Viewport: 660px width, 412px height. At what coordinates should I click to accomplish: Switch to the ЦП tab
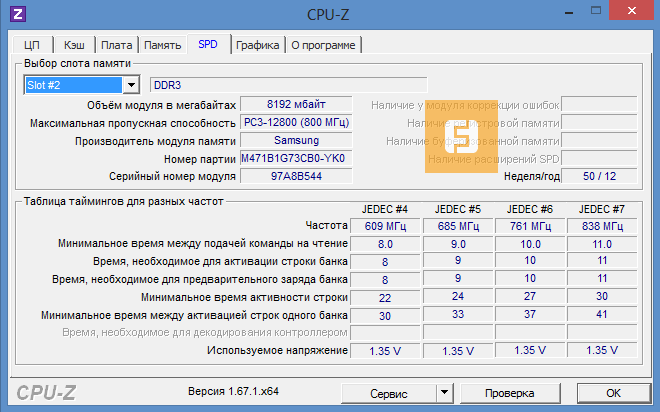click(31, 45)
